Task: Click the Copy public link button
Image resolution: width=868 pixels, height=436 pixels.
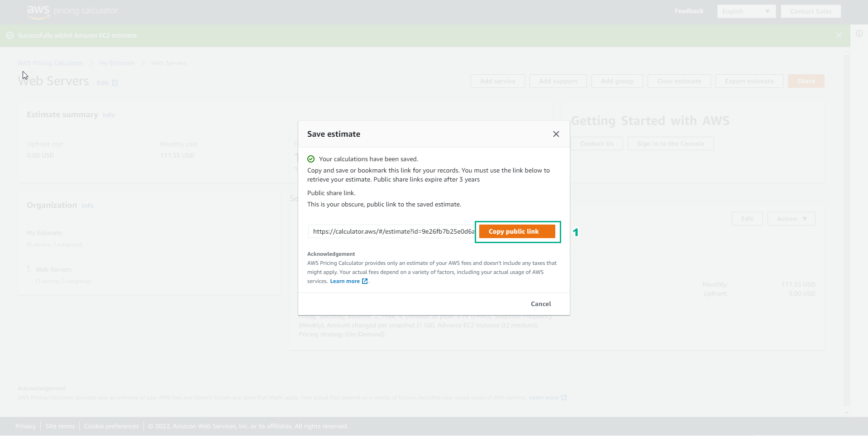Action: (517, 231)
